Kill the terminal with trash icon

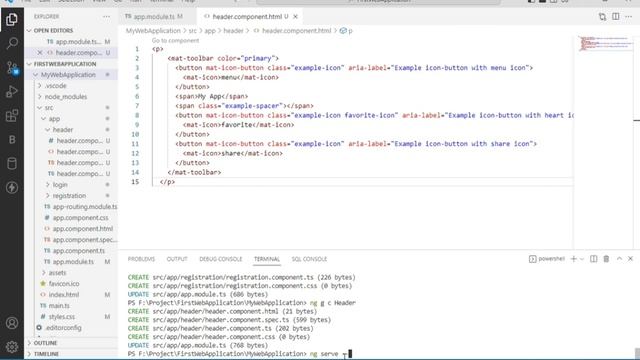[606, 259]
